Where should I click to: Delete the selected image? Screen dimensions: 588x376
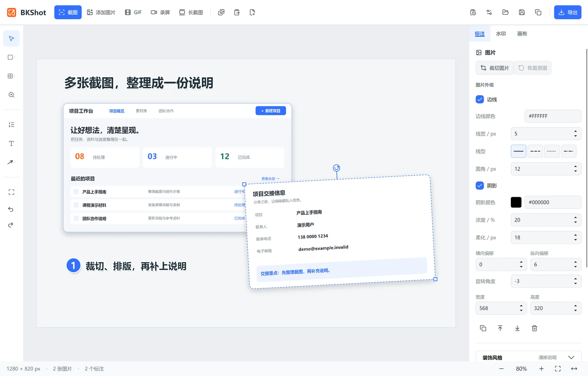534,328
